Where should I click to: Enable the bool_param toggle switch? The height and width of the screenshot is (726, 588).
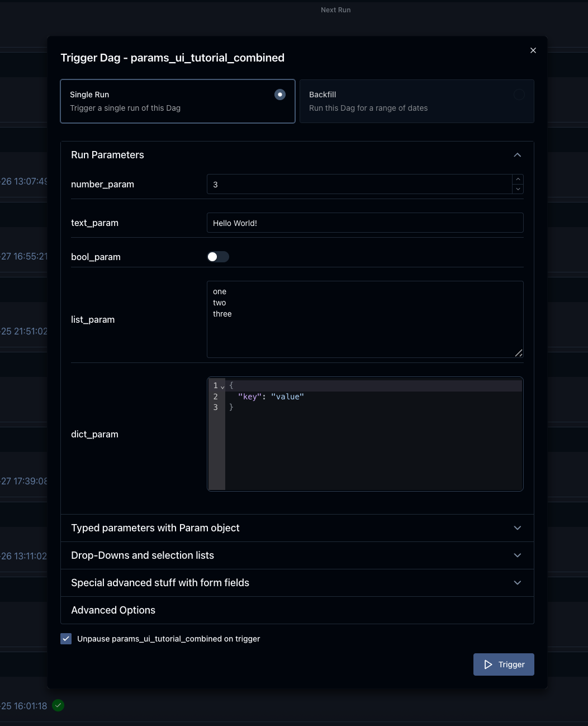tap(218, 256)
